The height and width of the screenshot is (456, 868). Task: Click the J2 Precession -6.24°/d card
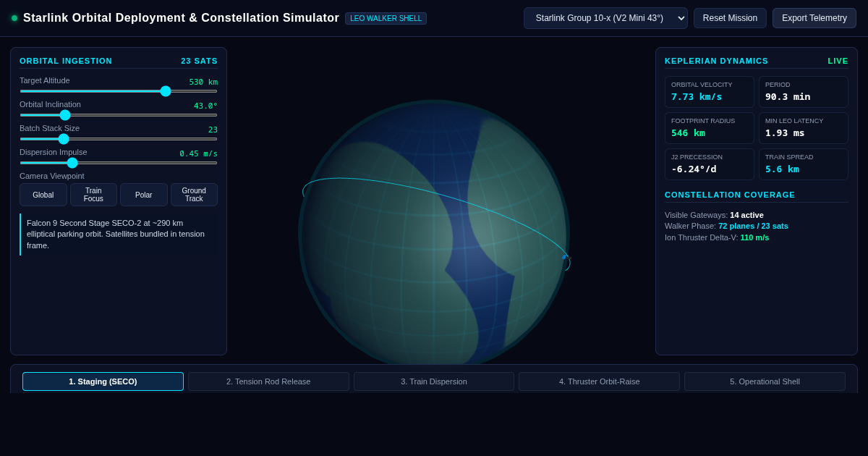pyautogui.click(x=710, y=164)
